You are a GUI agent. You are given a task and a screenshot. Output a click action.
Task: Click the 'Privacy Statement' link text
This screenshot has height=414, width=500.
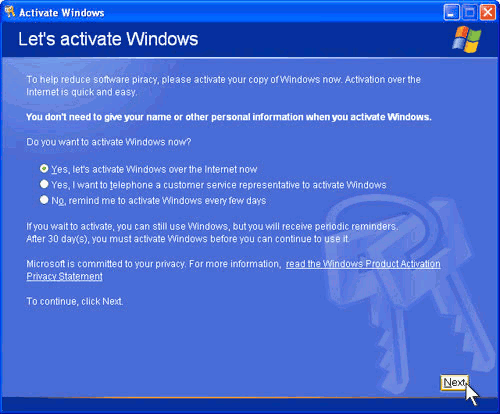tap(65, 276)
